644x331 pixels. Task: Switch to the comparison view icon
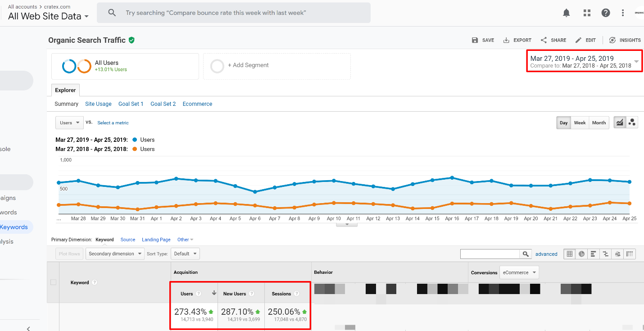[x=606, y=254]
